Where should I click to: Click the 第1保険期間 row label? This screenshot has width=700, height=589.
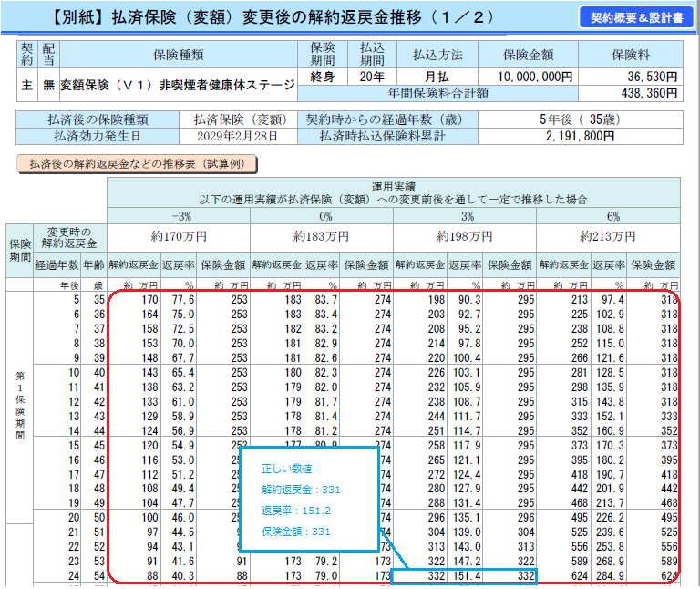pos(19,406)
